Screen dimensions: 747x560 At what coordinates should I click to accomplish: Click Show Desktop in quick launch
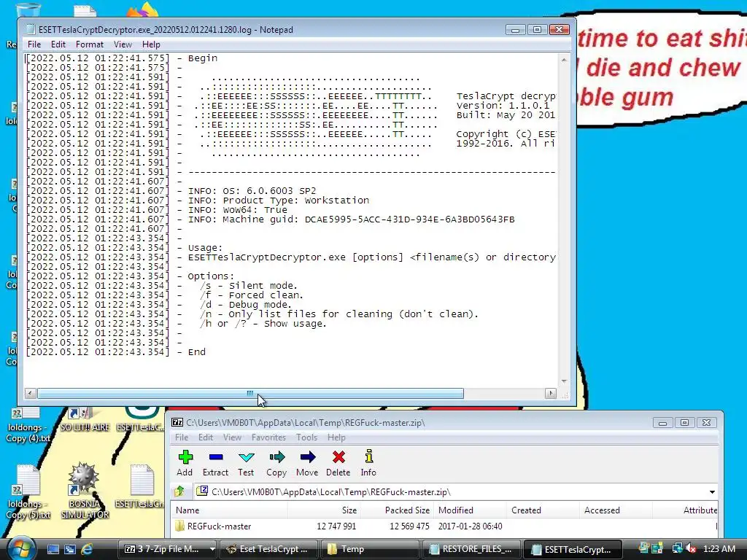(x=53, y=549)
